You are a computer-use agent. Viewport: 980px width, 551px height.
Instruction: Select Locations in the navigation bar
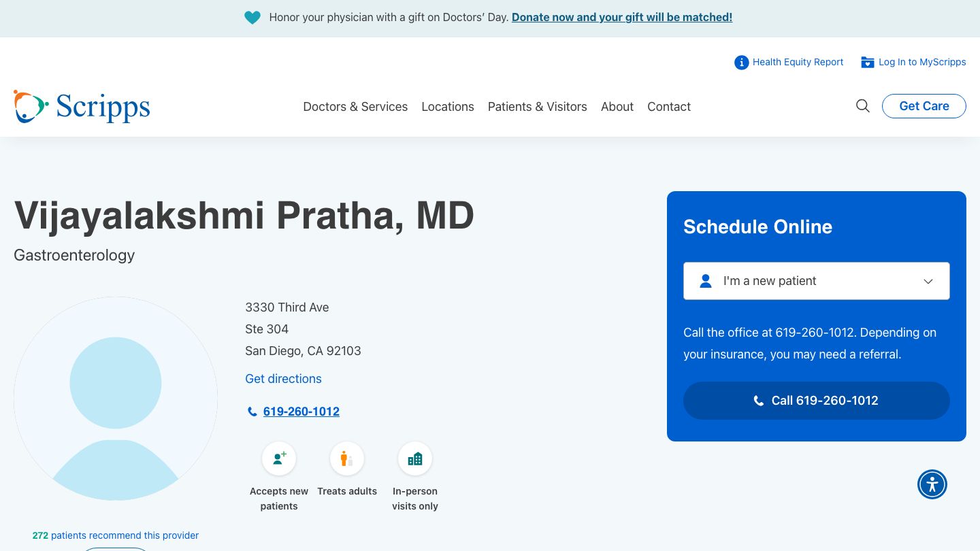(x=448, y=106)
